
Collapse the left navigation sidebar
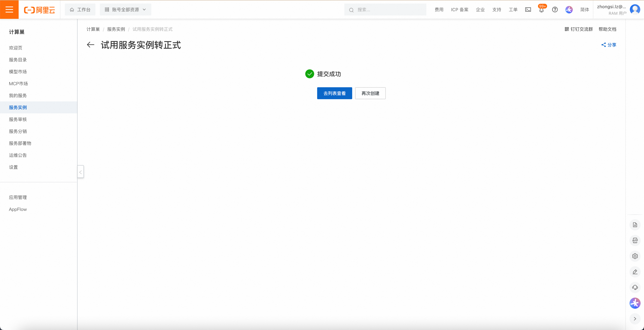pyautogui.click(x=80, y=172)
